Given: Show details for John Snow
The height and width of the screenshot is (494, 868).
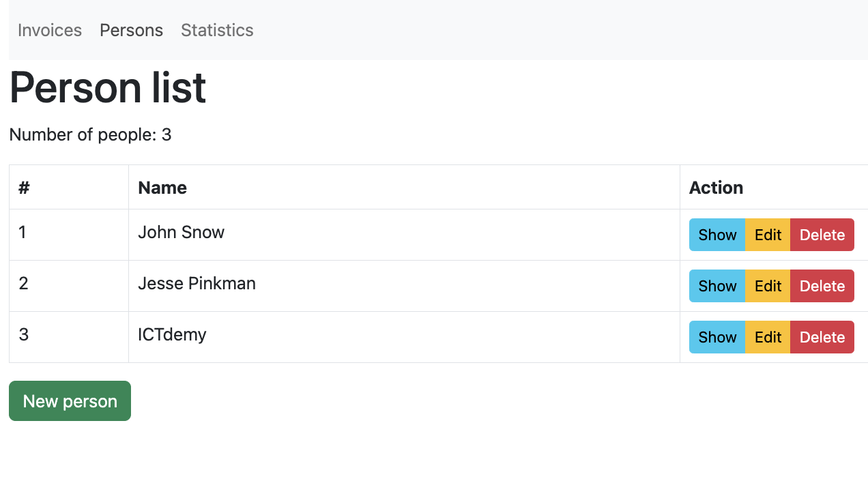Looking at the screenshot, I should tap(717, 235).
